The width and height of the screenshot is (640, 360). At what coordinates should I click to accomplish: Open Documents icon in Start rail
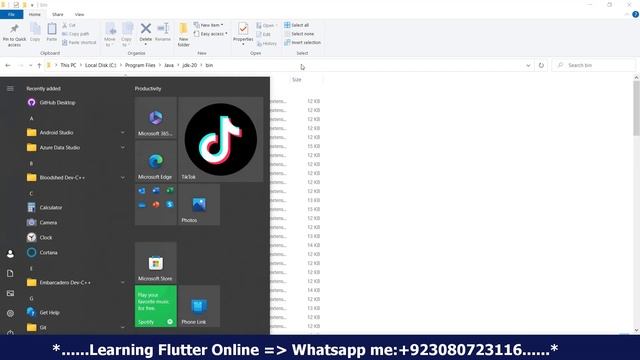click(10, 273)
